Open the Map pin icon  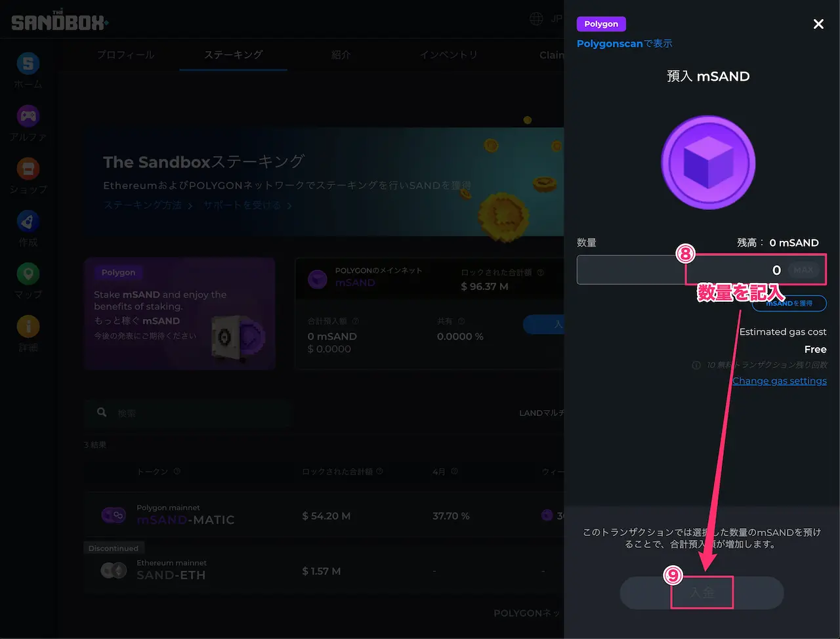28,274
